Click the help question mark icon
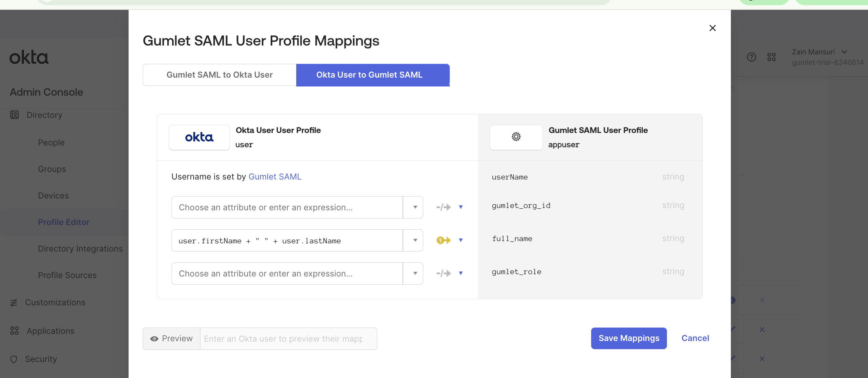The image size is (868, 378). tap(751, 57)
